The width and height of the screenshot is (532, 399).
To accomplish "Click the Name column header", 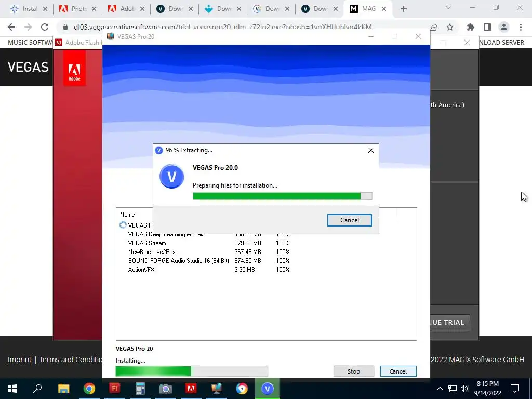I will click(x=127, y=215).
